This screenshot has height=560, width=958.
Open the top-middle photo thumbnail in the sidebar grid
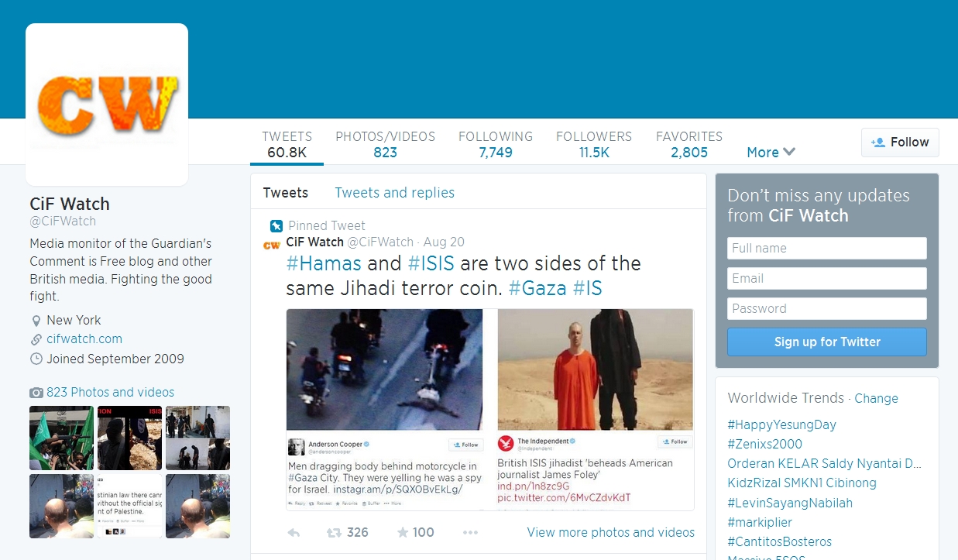129,438
